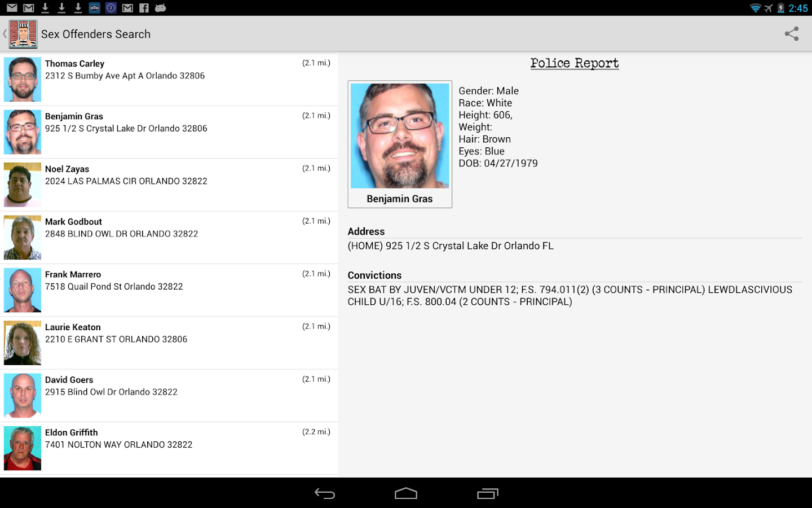Tap the Police Report heading
Screen dimensions: 812x508
[x=575, y=63]
